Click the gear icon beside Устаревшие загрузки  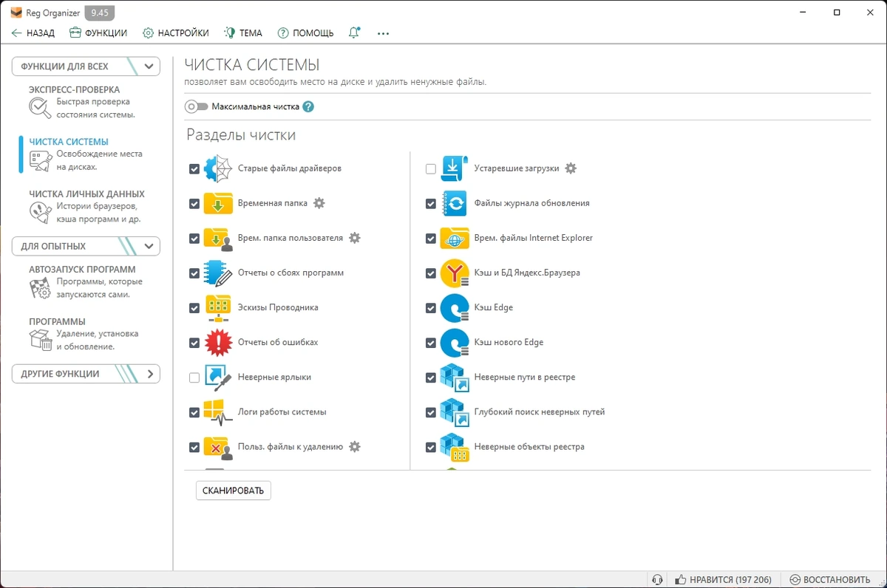[x=571, y=168]
